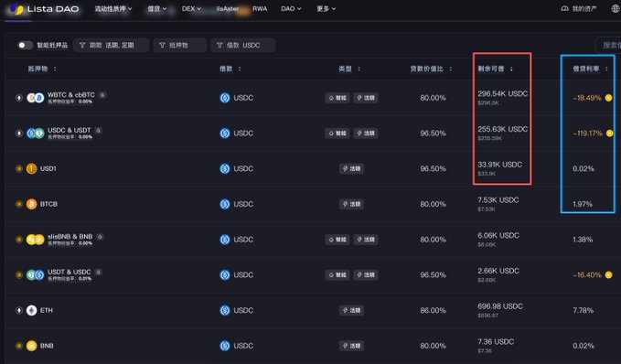Click the 7.78% borrow rate on ETH row
The image size is (621, 364).
point(583,310)
